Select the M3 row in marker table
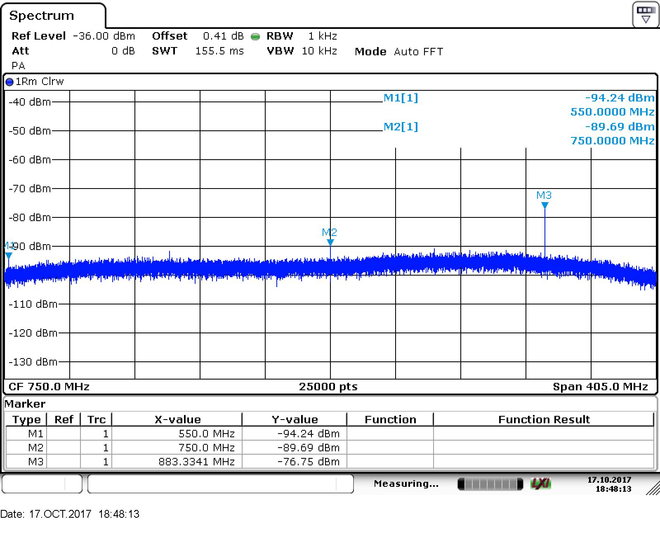The width and height of the screenshot is (660, 533). 330,462
